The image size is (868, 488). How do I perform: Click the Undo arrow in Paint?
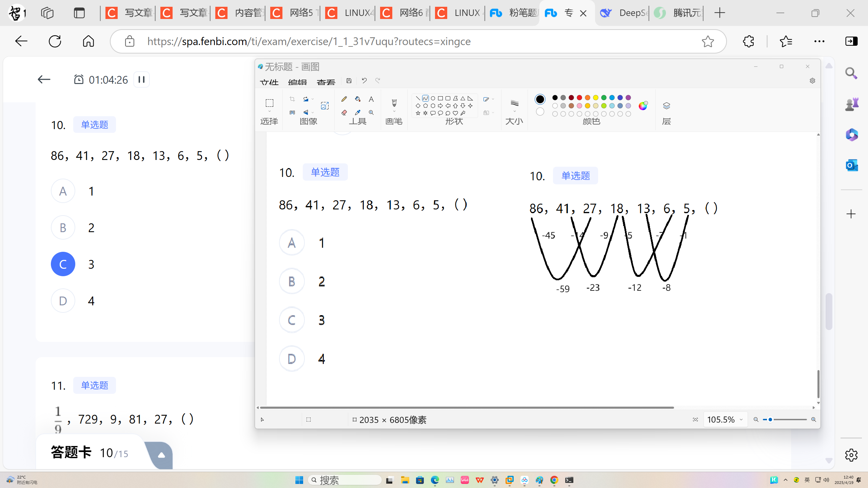coord(364,81)
